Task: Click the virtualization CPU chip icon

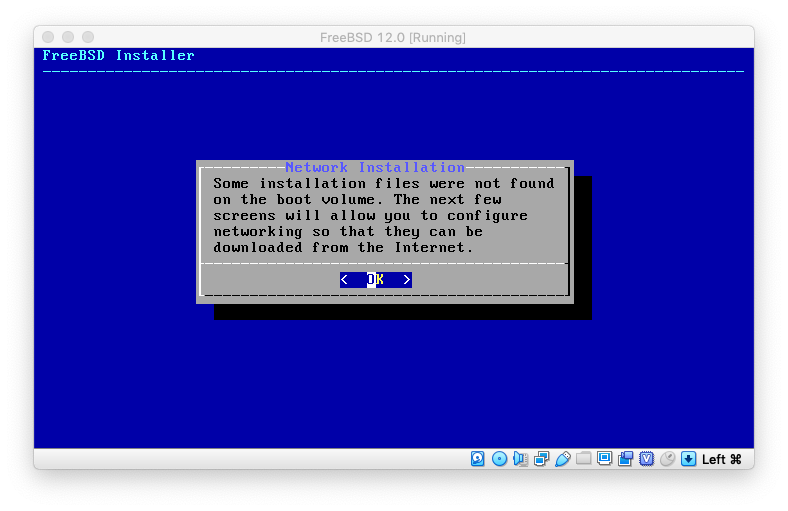Action: [x=646, y=459]
